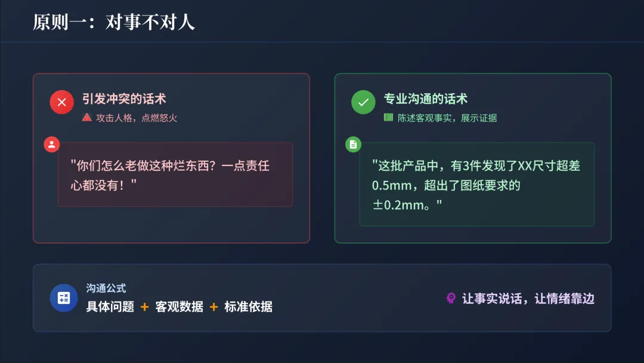Click the purple lightbulb head icon
Screen dimensions: 644x363
[451, 298]
